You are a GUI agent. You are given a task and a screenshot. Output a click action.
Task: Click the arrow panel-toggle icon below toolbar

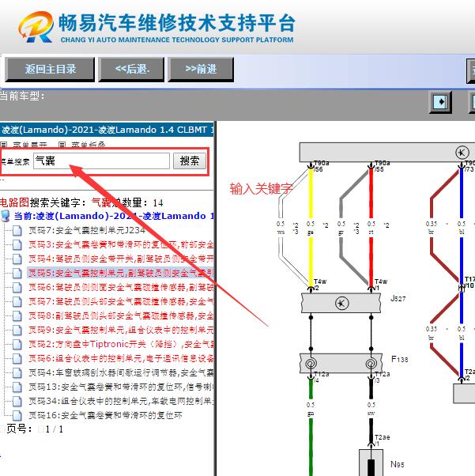440,102
